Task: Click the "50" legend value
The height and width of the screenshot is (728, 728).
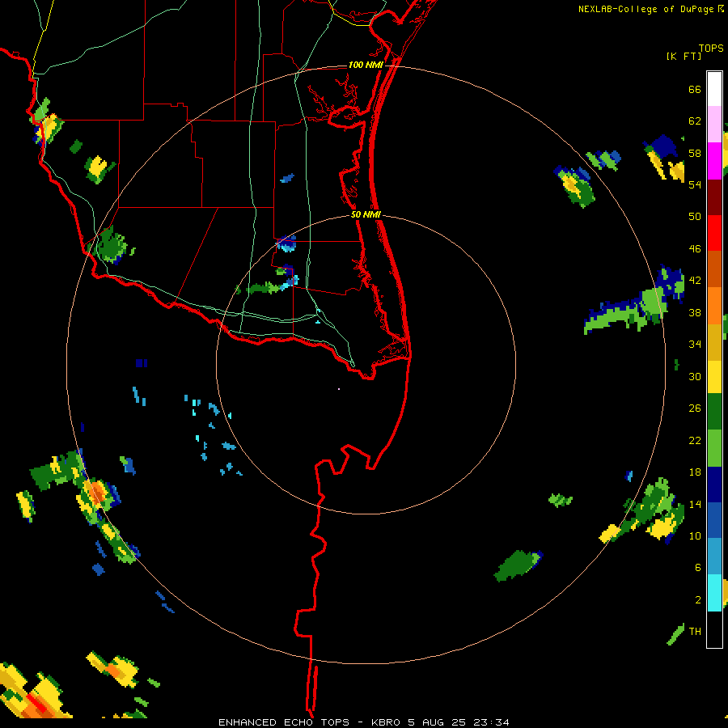Action: pyautogui.click(x=695, y=216)
